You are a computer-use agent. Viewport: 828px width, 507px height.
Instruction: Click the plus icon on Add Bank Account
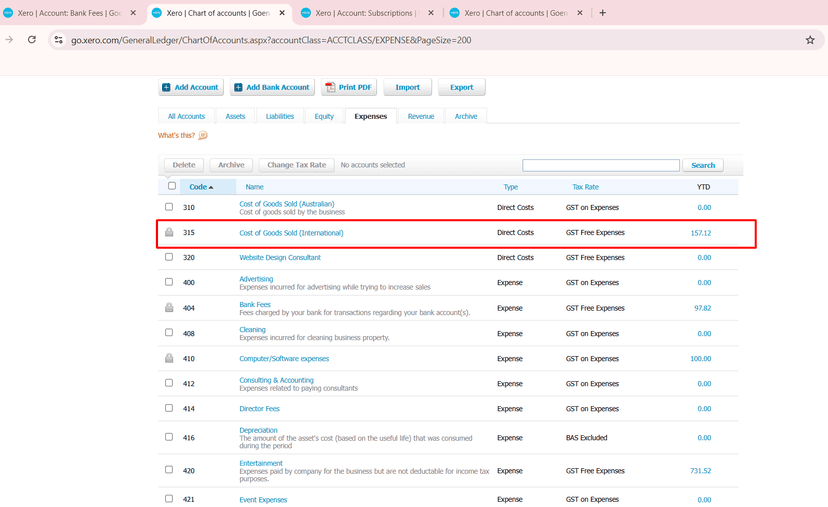(238, 88)
